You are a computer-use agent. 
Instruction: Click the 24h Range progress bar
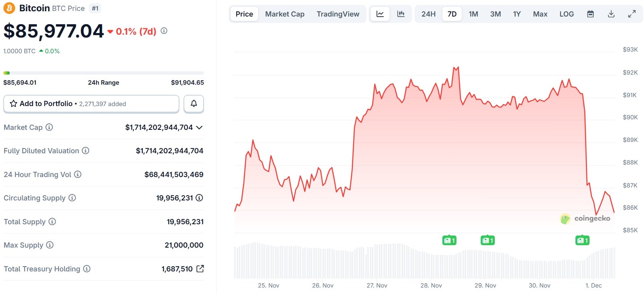click(104, 73)
